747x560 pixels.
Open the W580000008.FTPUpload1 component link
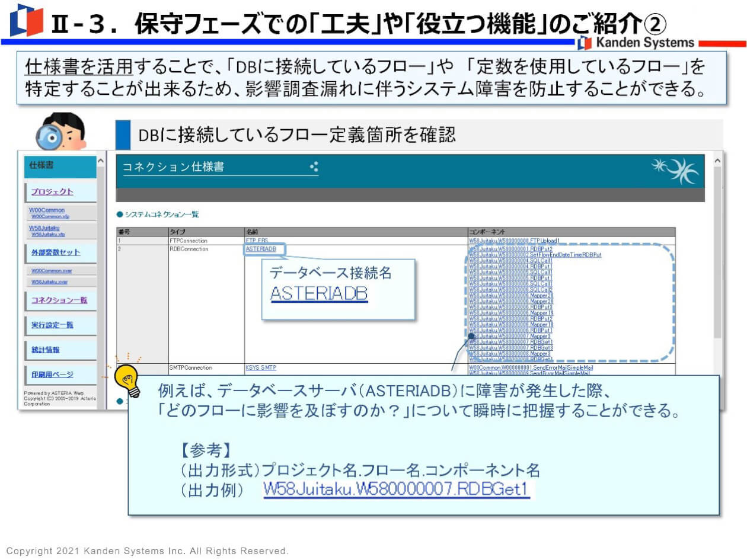coord(514,241)
